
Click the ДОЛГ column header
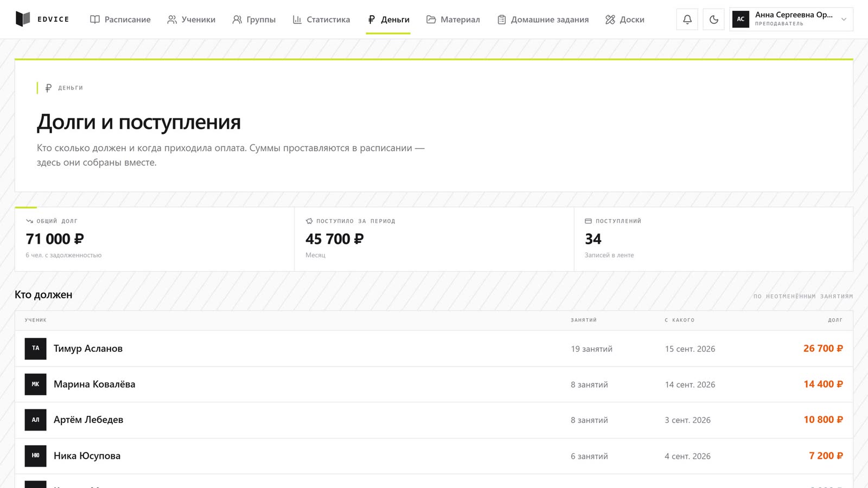835,320
